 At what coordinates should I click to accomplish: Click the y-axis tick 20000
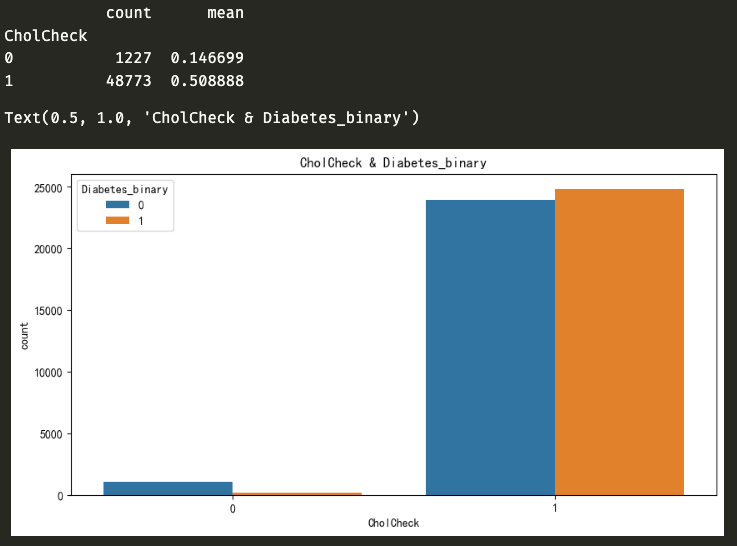[x=48, y=250]
